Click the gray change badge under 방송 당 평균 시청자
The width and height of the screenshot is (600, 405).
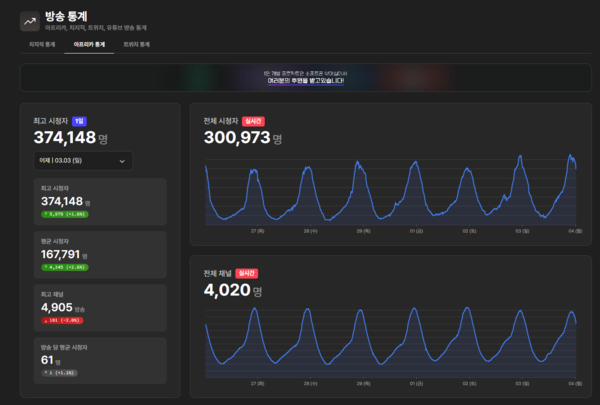point(59,373)
